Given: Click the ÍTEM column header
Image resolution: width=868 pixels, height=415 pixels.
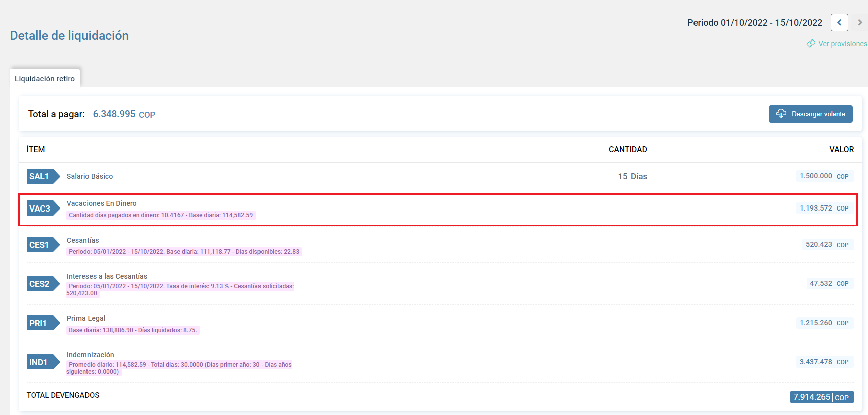Looking at the screenshot, I should point(36,149).
